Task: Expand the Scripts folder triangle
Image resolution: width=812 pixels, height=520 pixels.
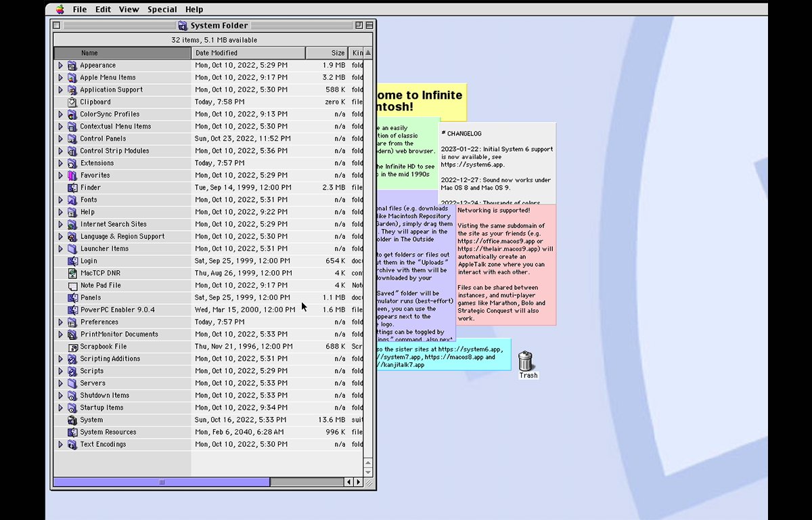Action: click(60, 371)
